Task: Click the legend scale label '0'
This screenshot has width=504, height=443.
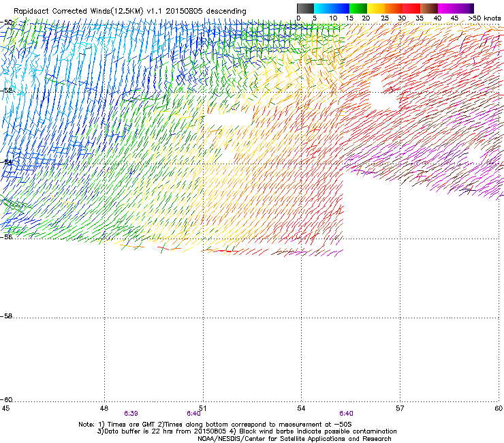Action: pos(298,18)
